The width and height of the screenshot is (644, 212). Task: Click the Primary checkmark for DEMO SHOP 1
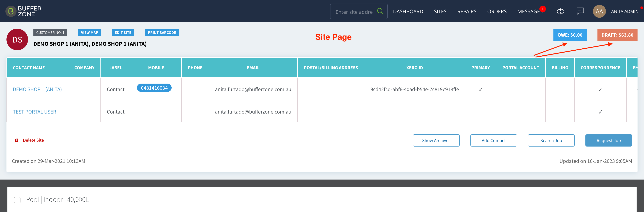coord(480,89)
